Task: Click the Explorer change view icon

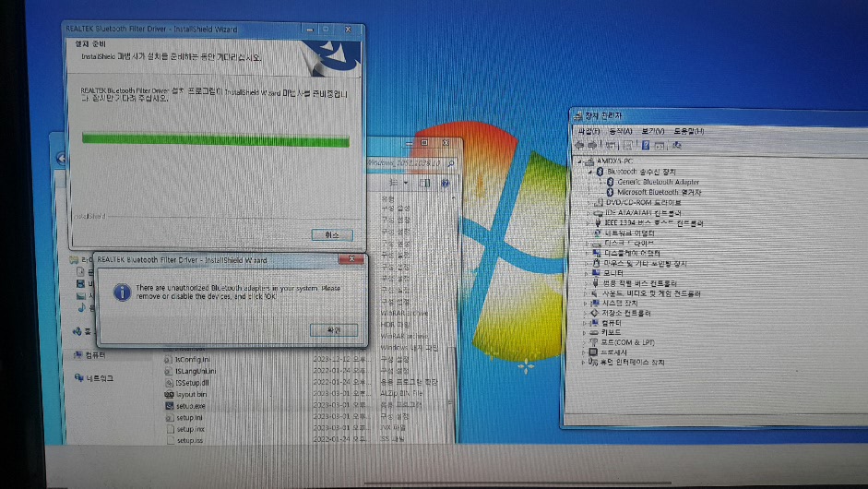Action: [393, 183]
